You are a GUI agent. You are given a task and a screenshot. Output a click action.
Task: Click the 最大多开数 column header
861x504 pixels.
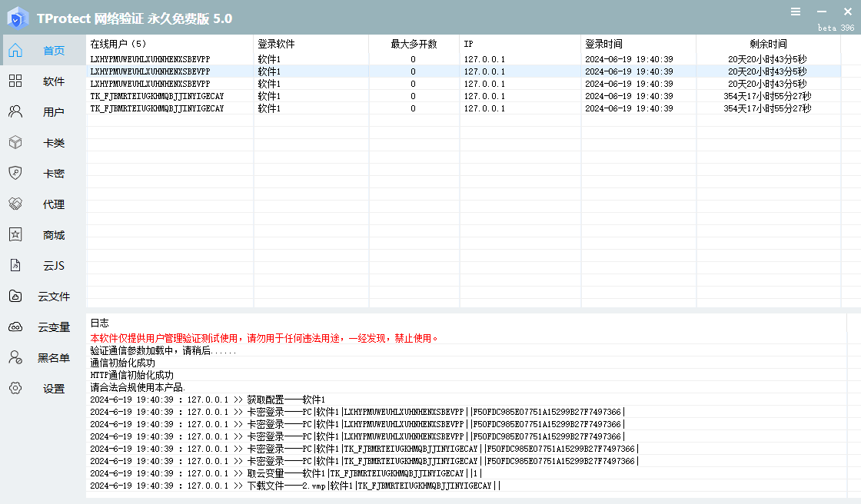pyautogui.click(x=413, y=44)
